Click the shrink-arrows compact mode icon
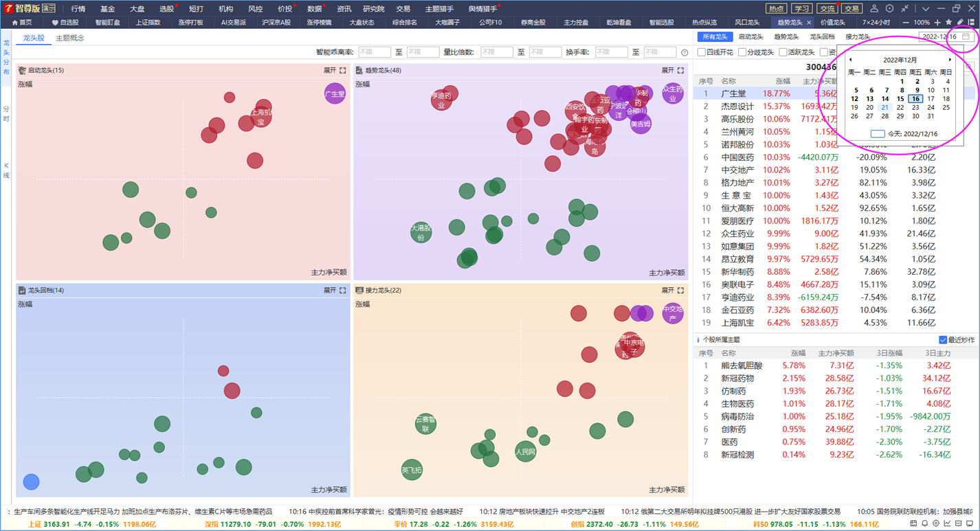 tap(905, 9)
